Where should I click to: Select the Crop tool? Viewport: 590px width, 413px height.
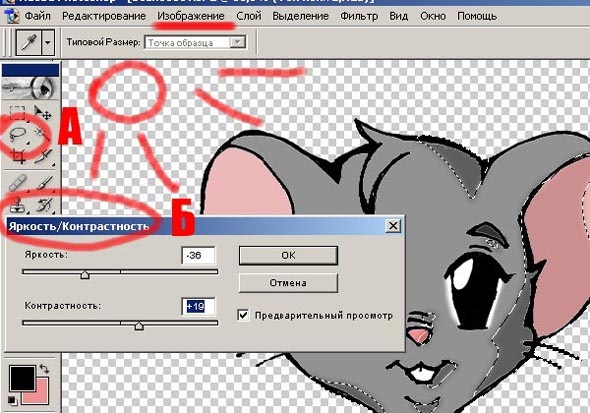tap(18, 156)
